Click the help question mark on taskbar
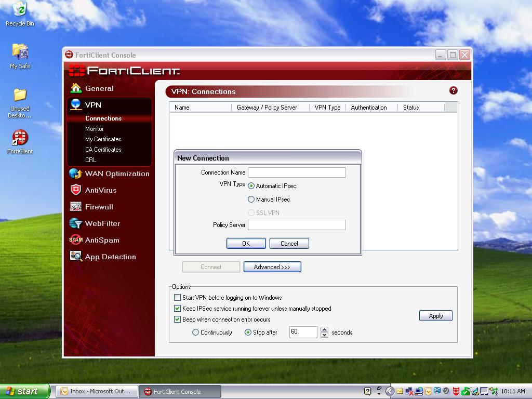The image size is (532, 399). [x=367, y=391]
